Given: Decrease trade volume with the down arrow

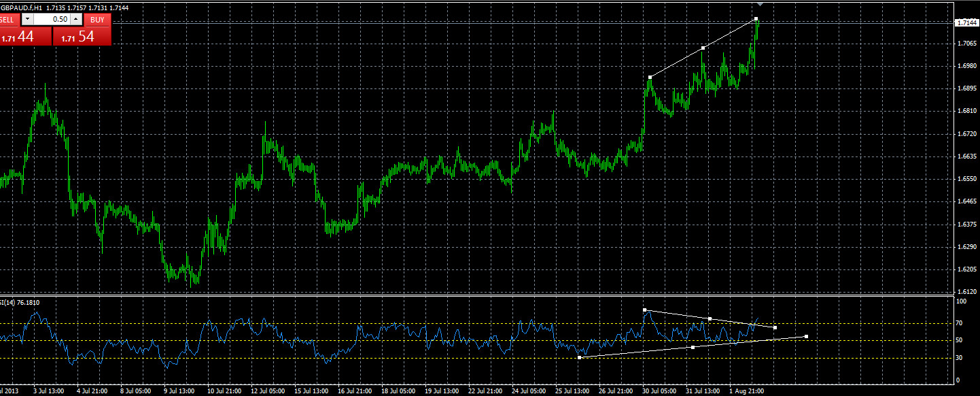Looking at the screenshot, I should 27,20.
